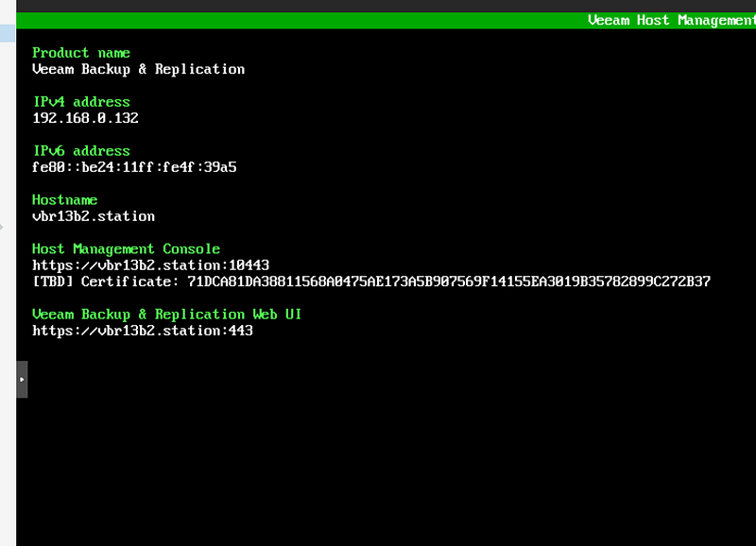
Task: Click the Veeam Host Management title bar
Action: pos(671,20)
